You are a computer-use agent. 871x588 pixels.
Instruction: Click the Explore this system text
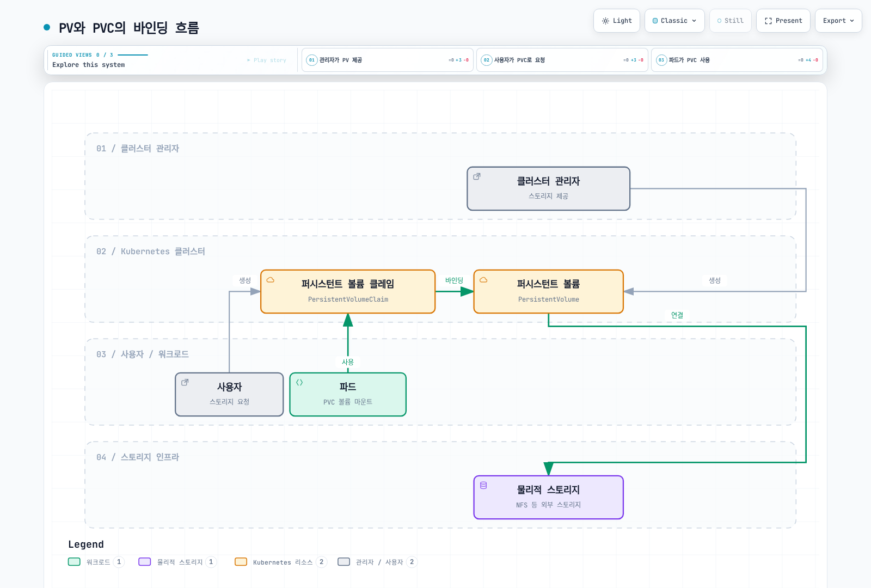pyautogui.click(x=89, y=65)
